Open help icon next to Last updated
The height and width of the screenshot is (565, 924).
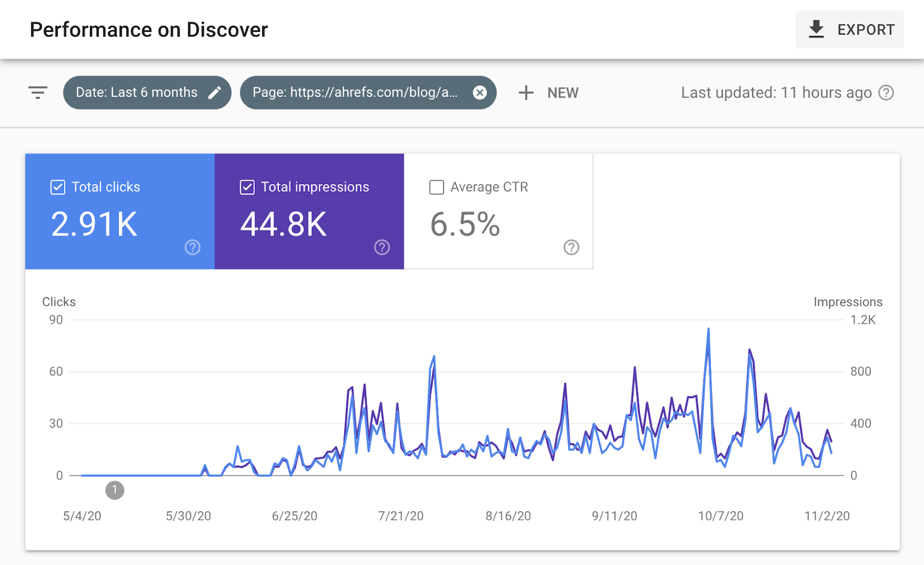click(888, 92)
